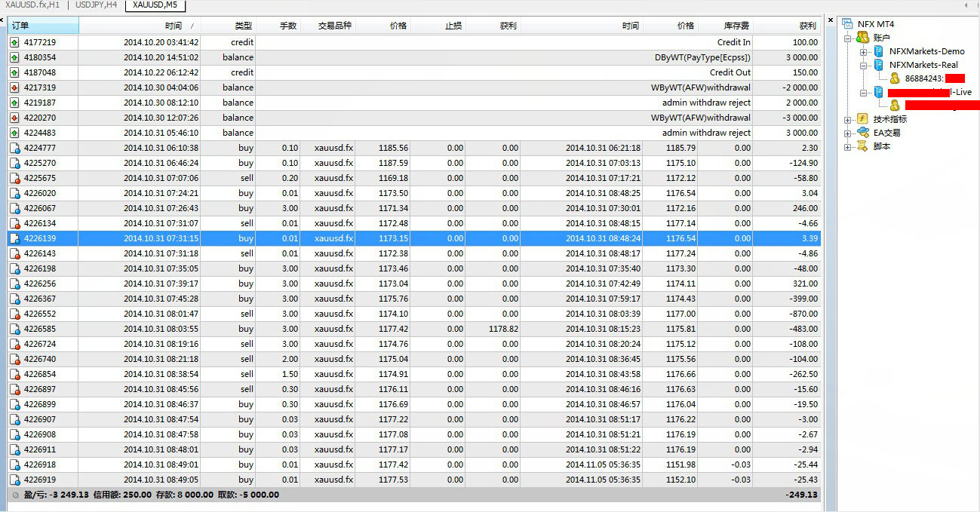This screenshot has height=512, width=980.
Task: Click the 脚本 scripts icon
Action: (862, 146)
